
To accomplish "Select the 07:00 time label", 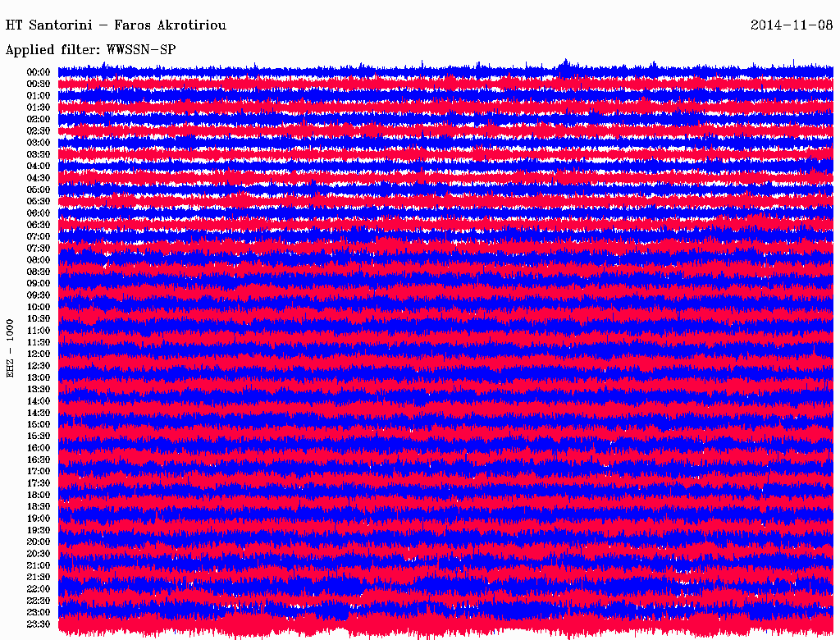I will coord(39,236).
